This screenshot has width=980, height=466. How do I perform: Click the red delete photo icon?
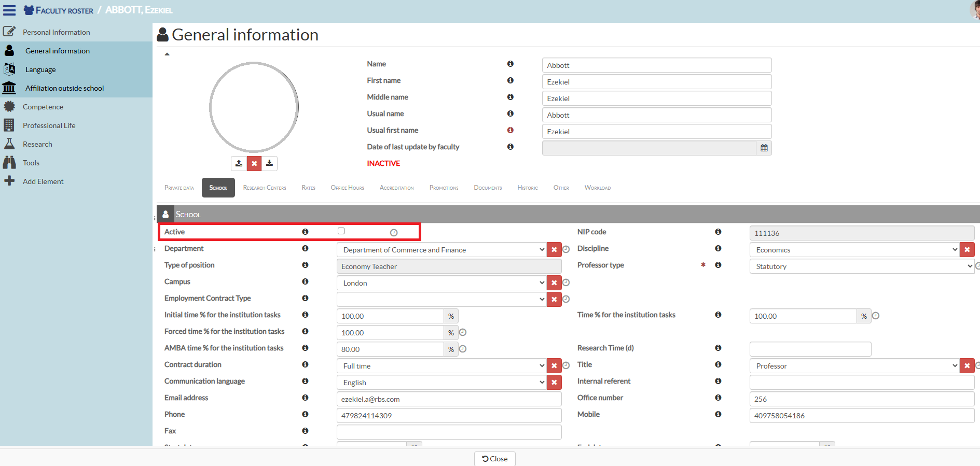(x=254, y=163)
